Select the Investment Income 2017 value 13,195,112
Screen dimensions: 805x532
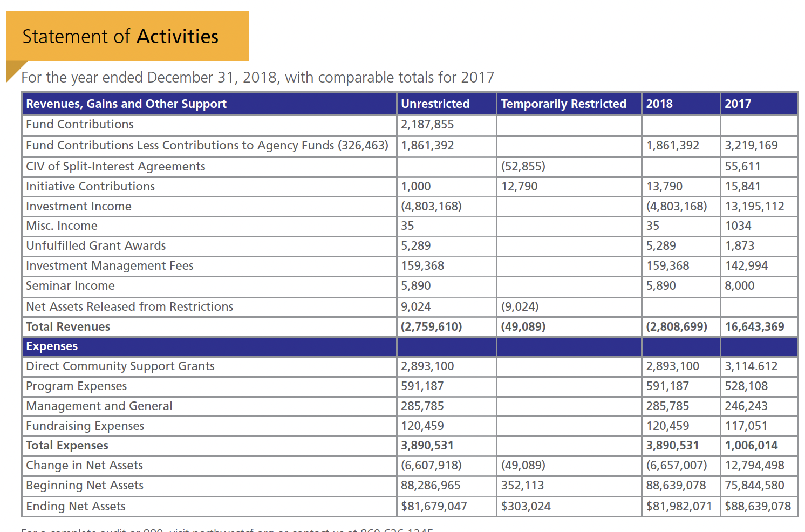click(x=754, y=206)
